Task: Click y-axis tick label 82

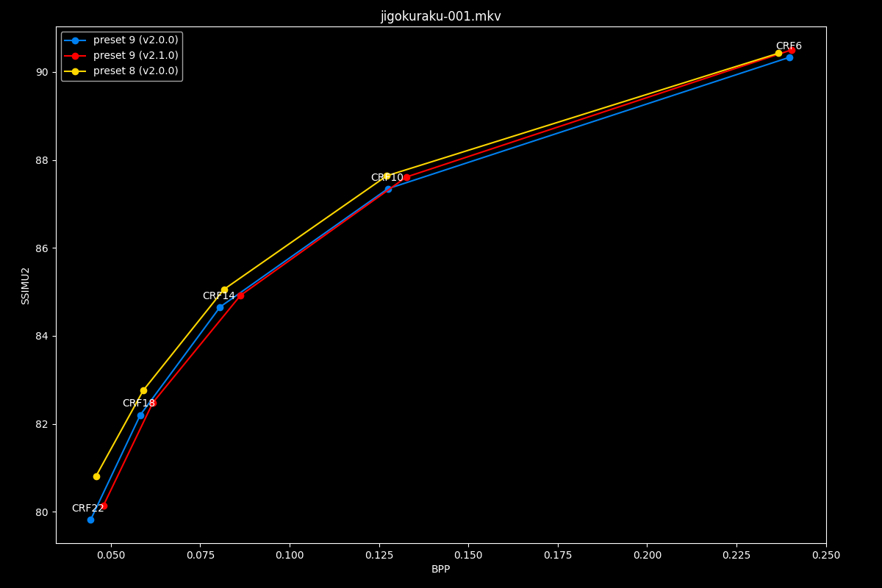Action: 43,424
